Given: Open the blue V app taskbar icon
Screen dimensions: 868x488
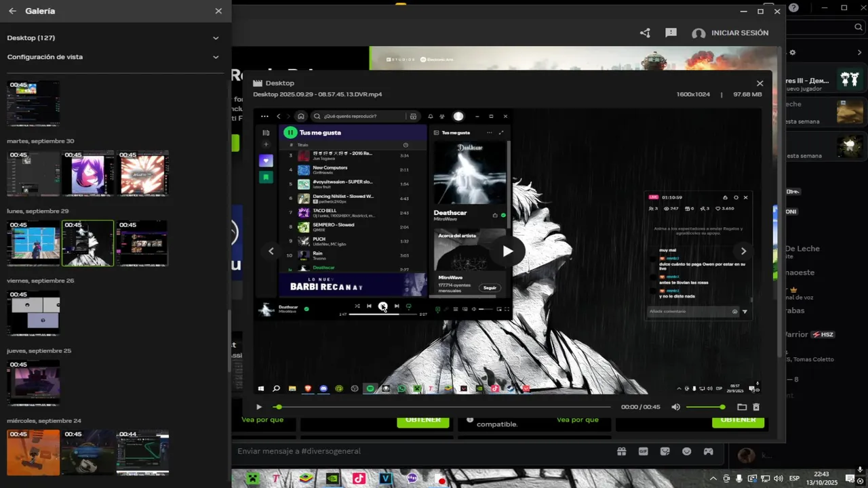Looking at the screenshot, I should (386, 479).
